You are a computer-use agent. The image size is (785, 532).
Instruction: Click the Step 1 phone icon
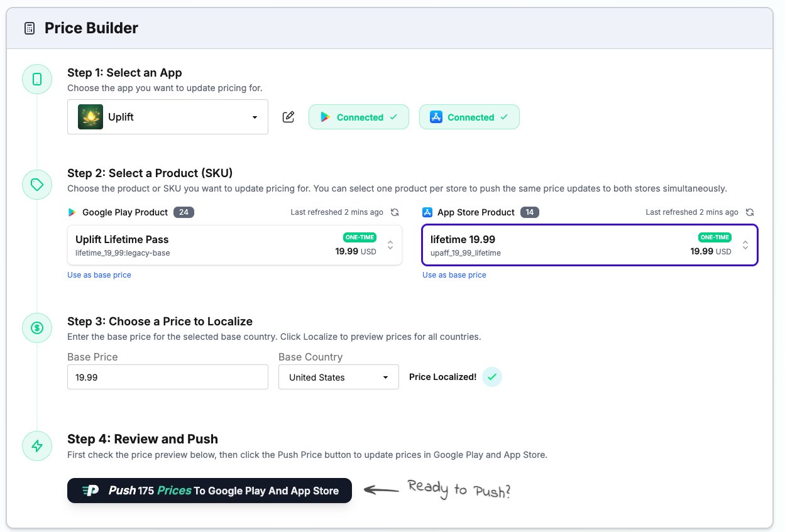37,79
